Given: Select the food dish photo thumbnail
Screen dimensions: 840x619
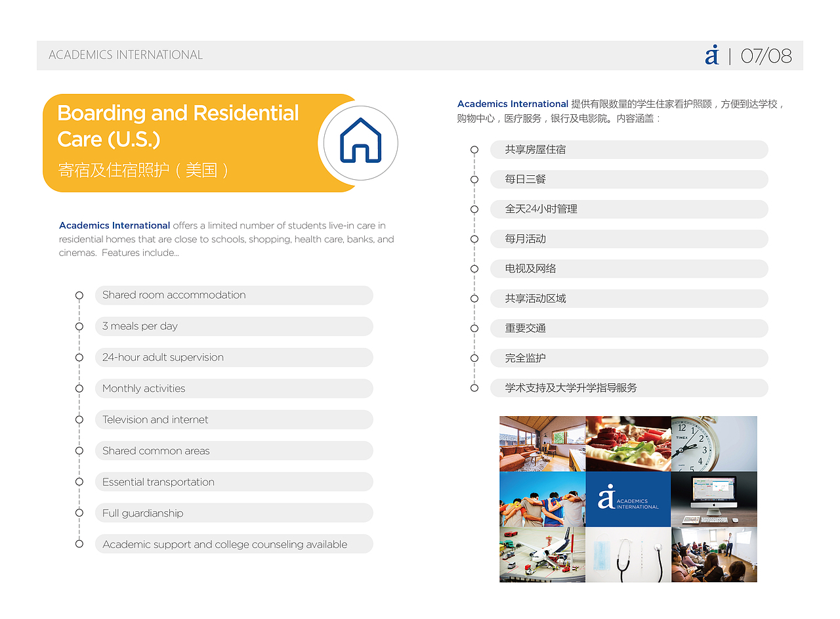Looking at the screenshot, I should pos(628,444).
